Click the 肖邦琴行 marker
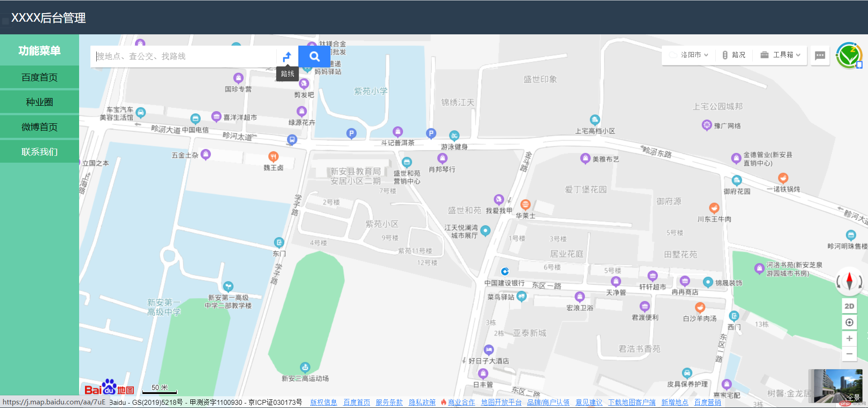This screenshot has height=408, width=868. 443,158
